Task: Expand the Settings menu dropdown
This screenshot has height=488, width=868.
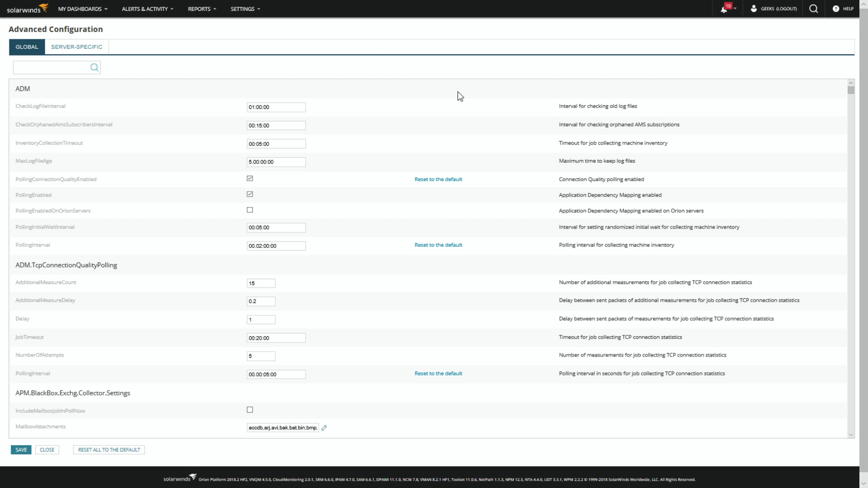Action: tap(245, 9)
